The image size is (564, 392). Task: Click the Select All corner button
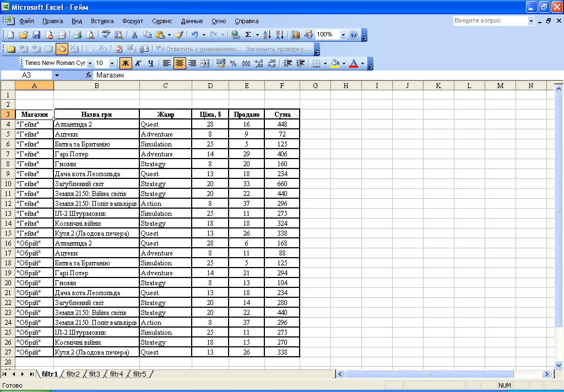click(x=8, y=85)
